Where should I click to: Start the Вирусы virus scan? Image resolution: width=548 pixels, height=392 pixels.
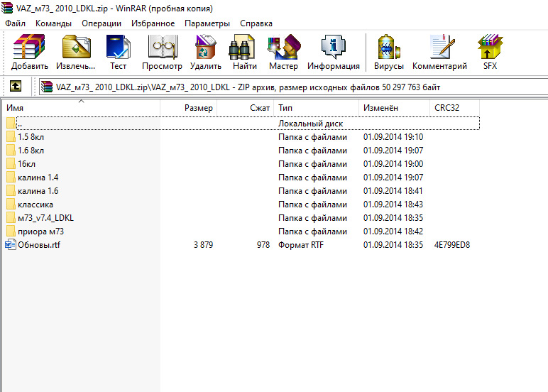[x=388, y=46]
